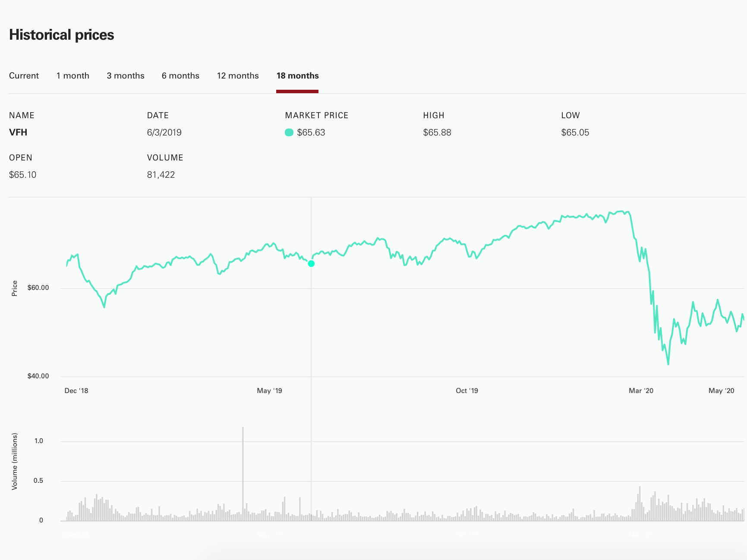
Task: Click the tallest volume spike bar
Action: coord(243,474)
